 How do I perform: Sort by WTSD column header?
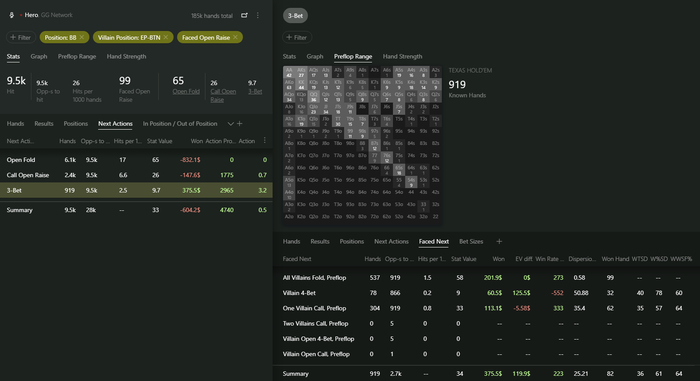[x=640, y=259]
